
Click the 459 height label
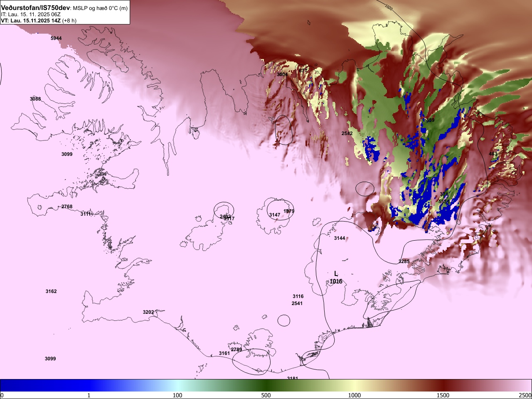pyautogui.click(x=430, y=120)
